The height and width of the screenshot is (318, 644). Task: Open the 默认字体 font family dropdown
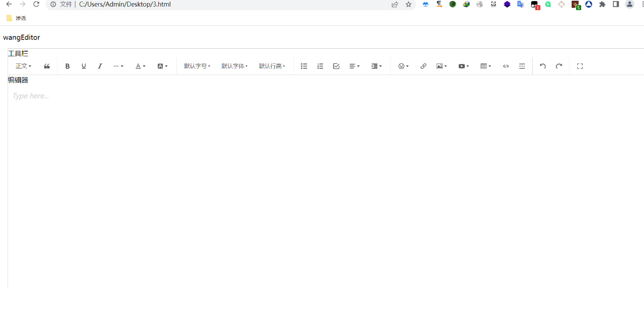click(234, 66)
